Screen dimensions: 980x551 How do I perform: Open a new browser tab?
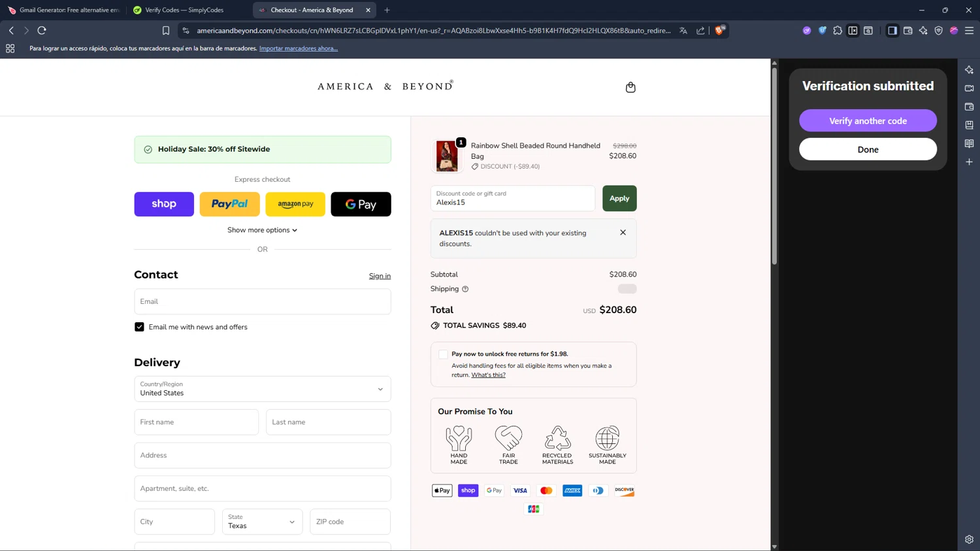tap(387, 10)
